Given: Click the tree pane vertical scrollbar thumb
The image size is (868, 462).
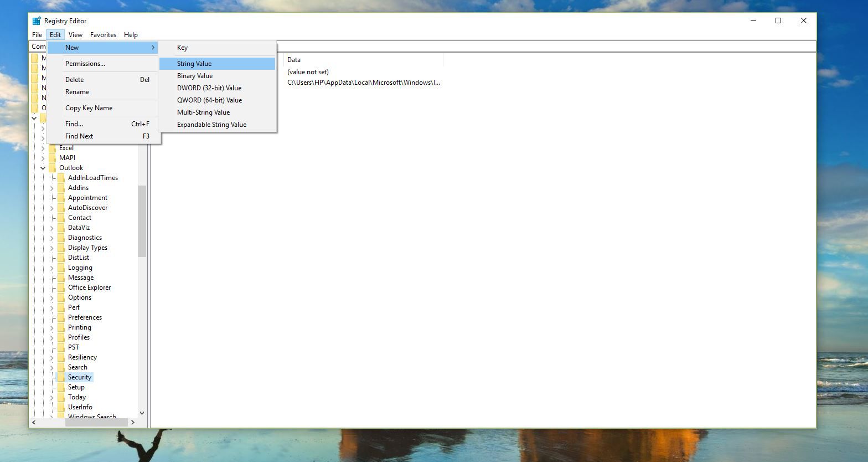Looking at the screenshot, I should pos(142,221).
